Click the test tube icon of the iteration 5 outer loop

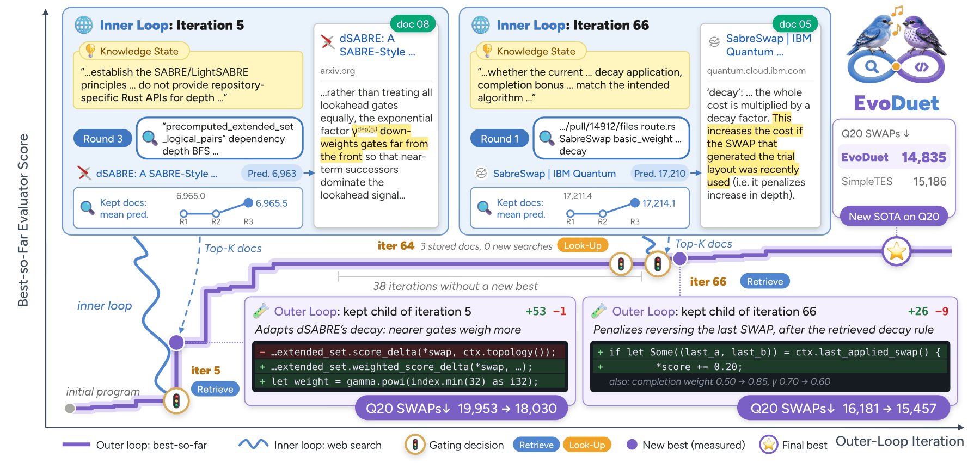(x=261, y=311)
